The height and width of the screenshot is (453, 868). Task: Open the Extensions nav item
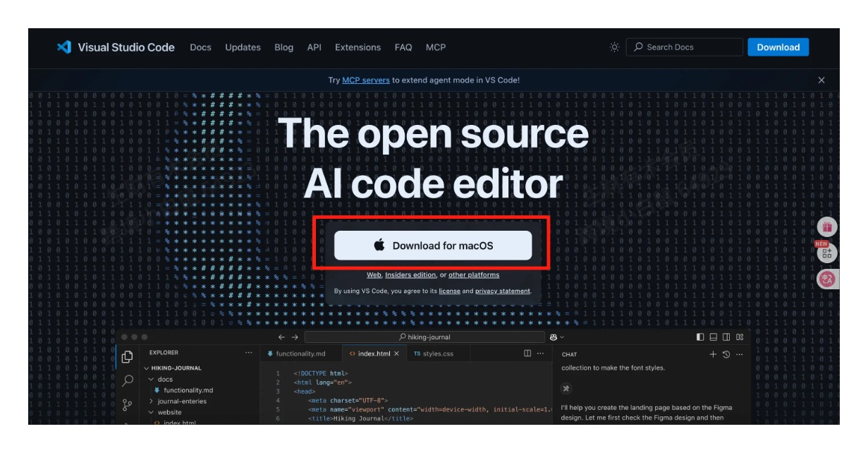tap(358, 47)
